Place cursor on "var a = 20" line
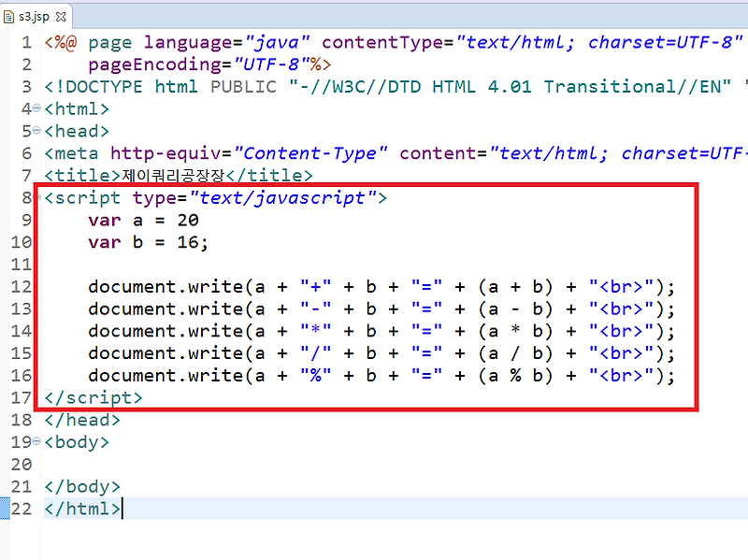The width and height of the screenshot is (748, 560). [x=143, y=221]
